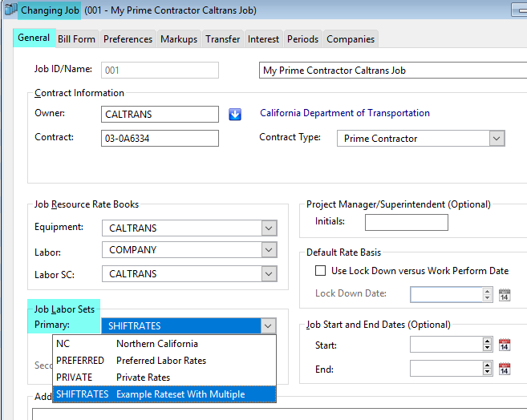Click the Initials input field

coord(407,222)
